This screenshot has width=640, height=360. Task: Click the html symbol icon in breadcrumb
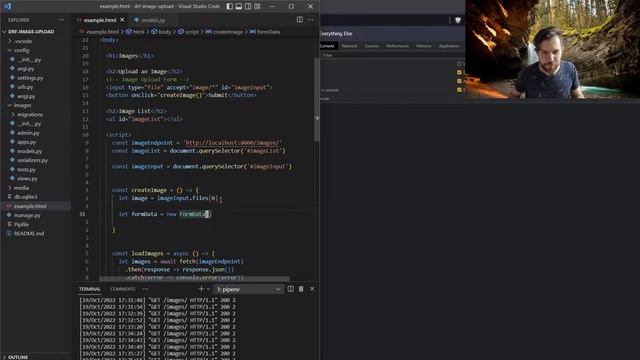click(x=129, y=31)
